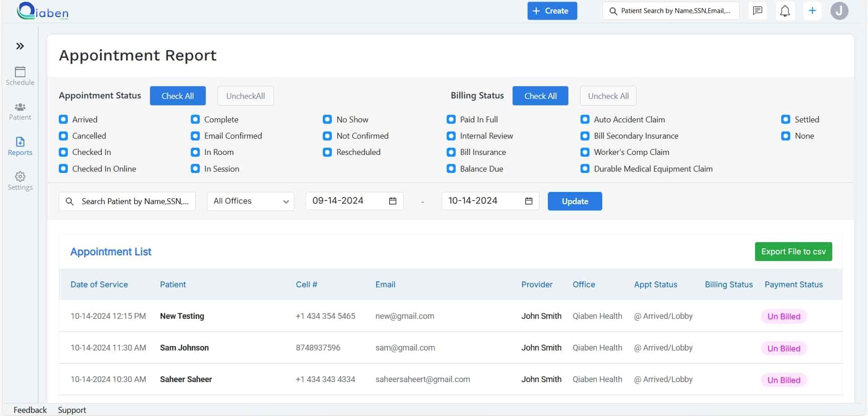Toggle the None billing status checkbox
The height and width of the screenshot is (416, 868).
pyautogui.click(x=786, y=136)
